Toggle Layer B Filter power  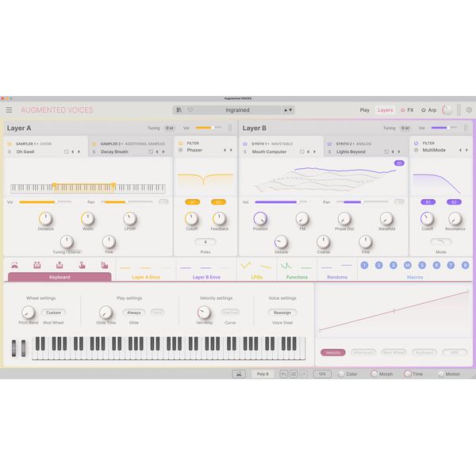tap(416, 143)
